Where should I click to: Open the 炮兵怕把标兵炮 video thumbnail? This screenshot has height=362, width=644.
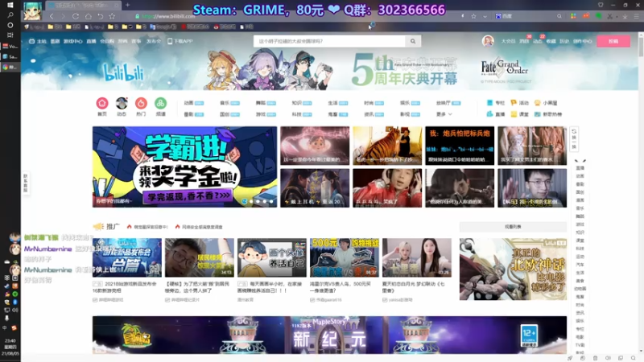point(460,146)
